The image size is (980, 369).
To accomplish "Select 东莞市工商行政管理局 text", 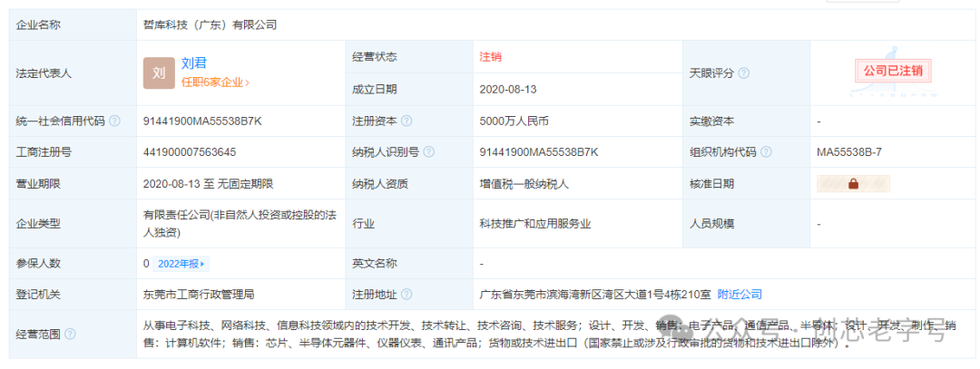I will [199, 294].
